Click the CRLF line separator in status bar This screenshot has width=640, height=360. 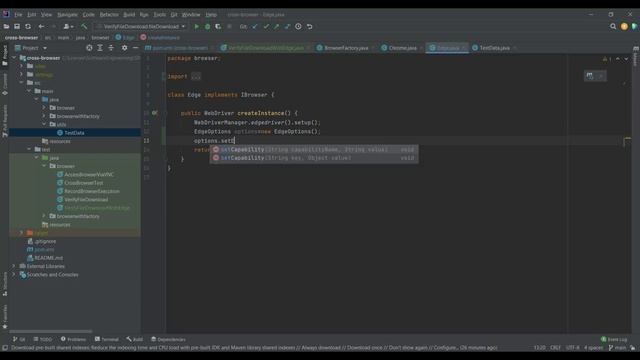coord(555,348)
